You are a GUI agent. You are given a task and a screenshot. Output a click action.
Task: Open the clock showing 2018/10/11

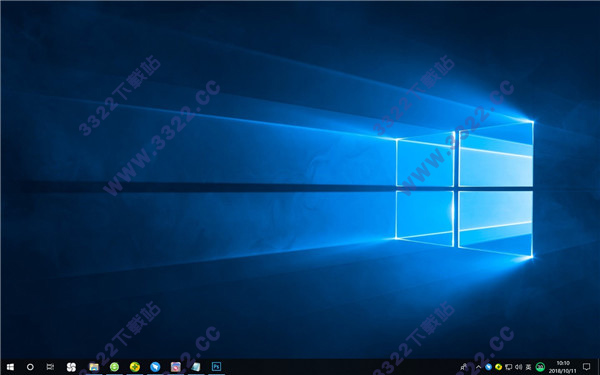[562, 367]
